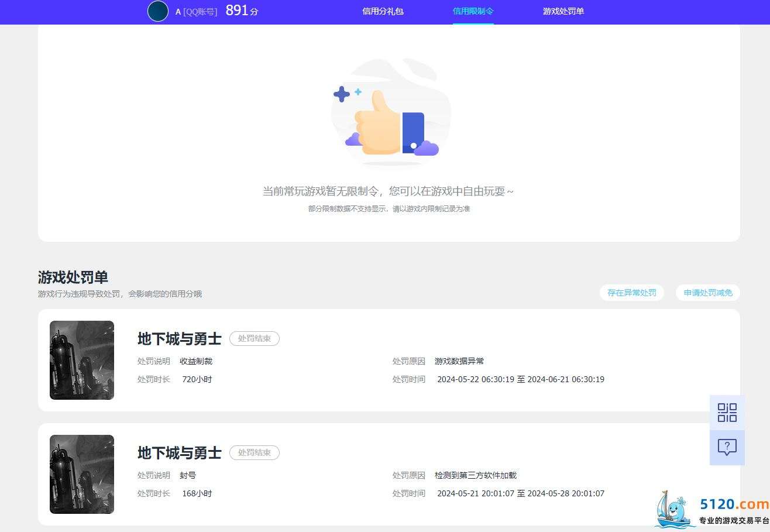Screen dimensions: 770x532
Task: Click 处罚结束 badge on 收益制裁 record
Action: tap(255, 338)
